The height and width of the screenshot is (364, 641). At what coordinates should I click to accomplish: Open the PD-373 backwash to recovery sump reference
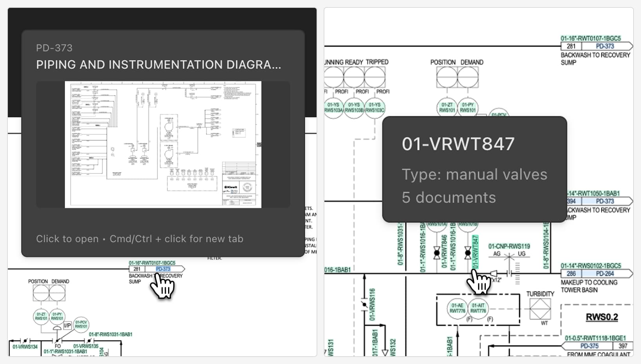[x=163, y=269]
